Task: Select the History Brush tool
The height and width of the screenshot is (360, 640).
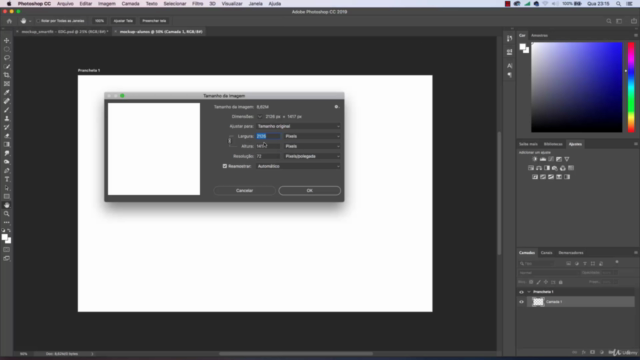Action: [x=7, y=127]
